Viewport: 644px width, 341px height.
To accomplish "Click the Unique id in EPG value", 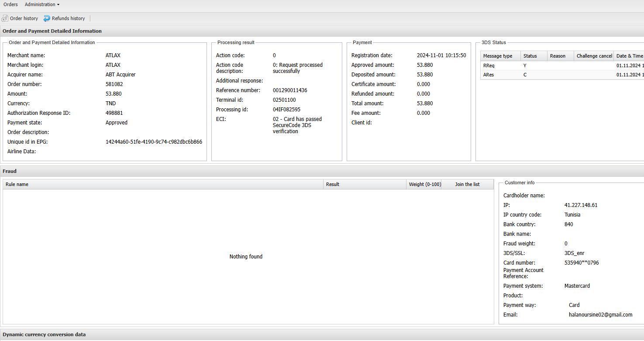I will coord(154,142).
